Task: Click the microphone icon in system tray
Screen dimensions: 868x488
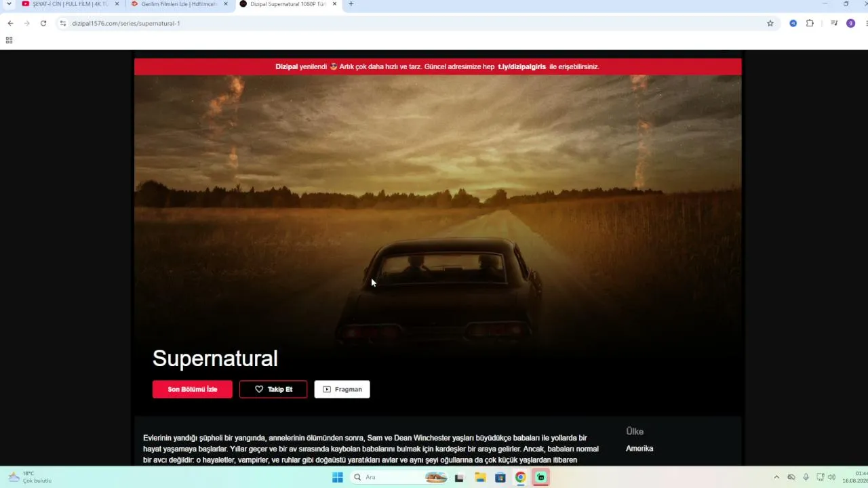Action: click(806, 477)
